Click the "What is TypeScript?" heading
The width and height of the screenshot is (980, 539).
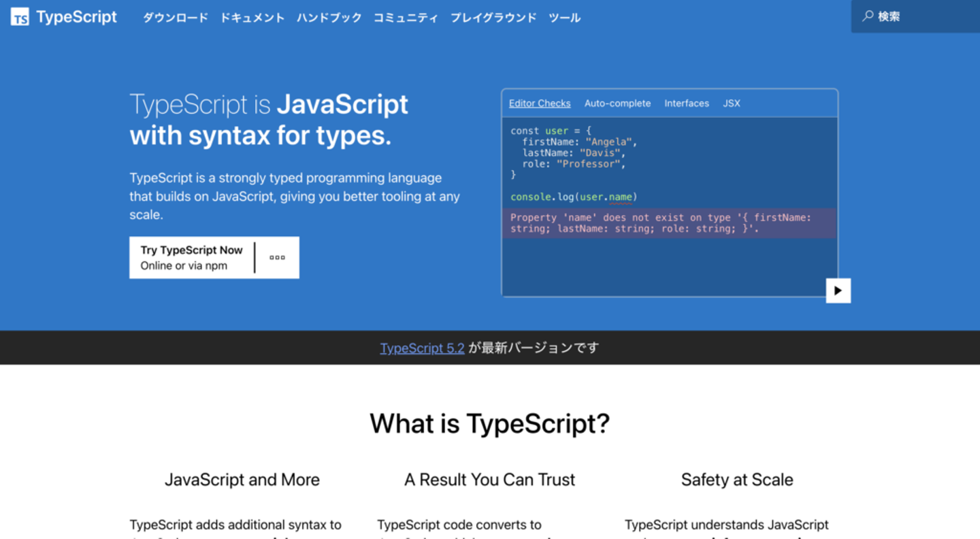(490, 423)
